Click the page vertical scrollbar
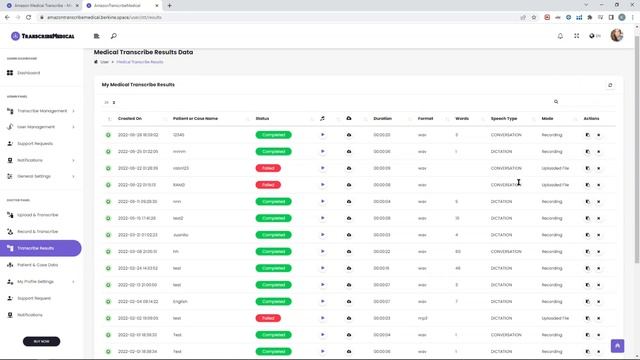Viewport: 640px width, 360px height. click(x=637, y=149)
